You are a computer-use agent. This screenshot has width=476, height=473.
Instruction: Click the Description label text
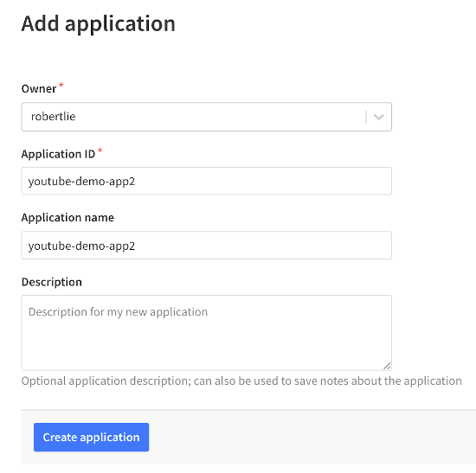point(52,282)
